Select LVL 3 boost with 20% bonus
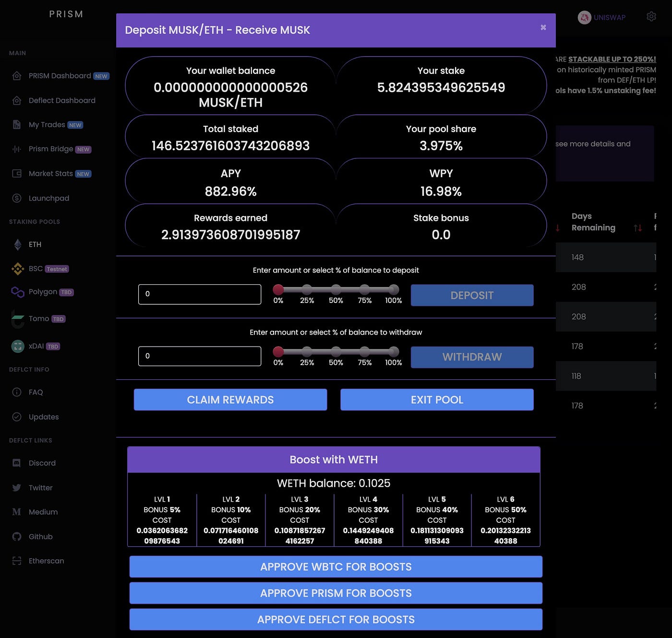Screen dimensions: 672x638 pos(300,520)
